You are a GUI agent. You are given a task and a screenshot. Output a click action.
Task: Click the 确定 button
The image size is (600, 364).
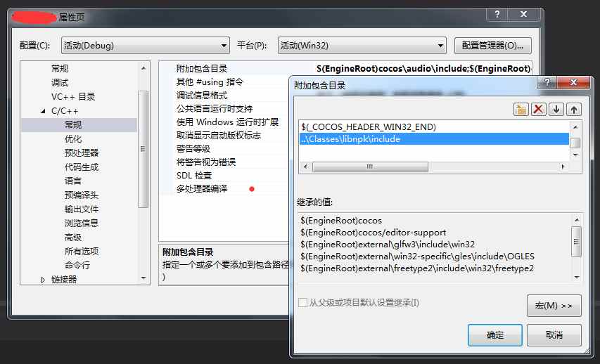[494, 335]
